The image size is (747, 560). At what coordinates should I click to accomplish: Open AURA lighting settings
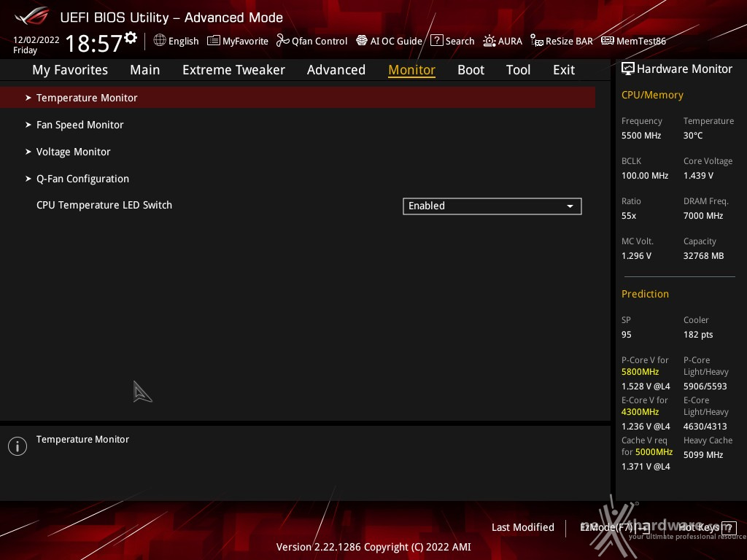click(x=510, y=41)
